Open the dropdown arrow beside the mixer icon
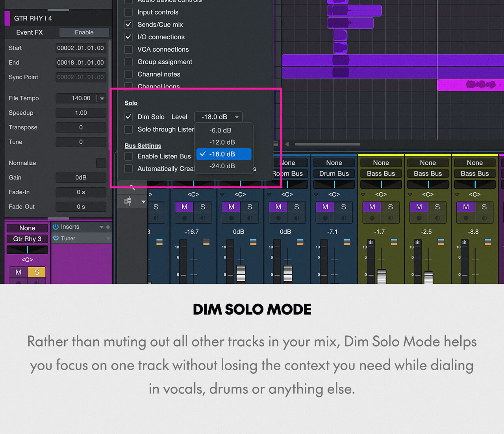The image size is (504, 434). [x=143, y=202]
